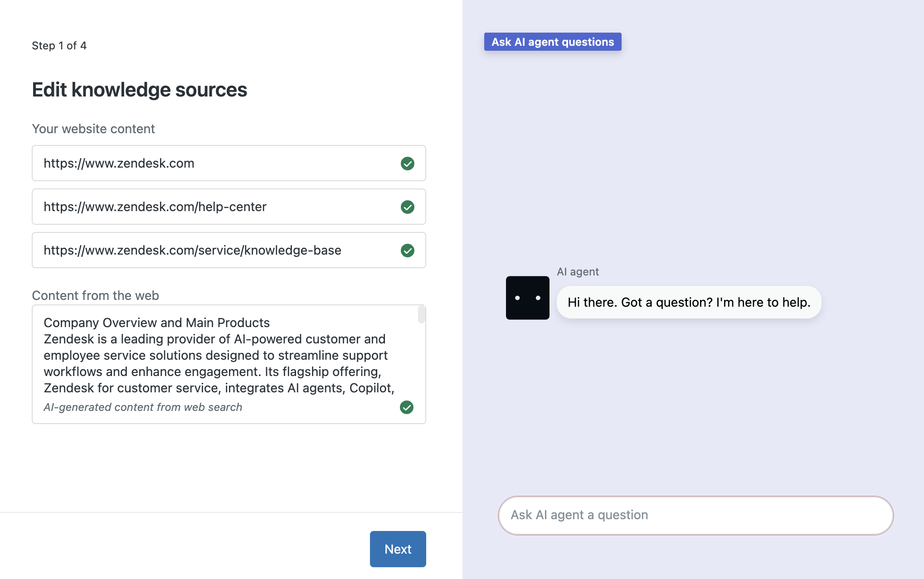Select the service/knowledge-base URL field
Viewport: 924px width, 579px height.
click(x=213, y=251)
